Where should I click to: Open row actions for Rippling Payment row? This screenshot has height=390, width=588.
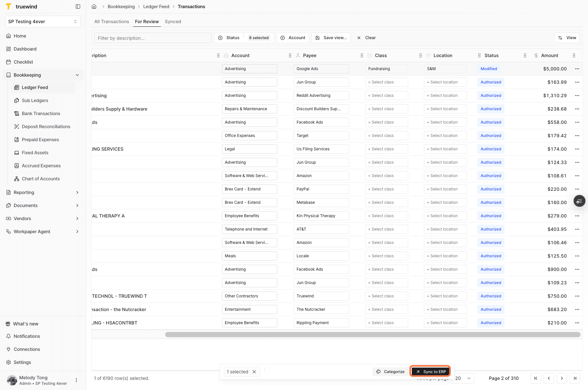577,323
